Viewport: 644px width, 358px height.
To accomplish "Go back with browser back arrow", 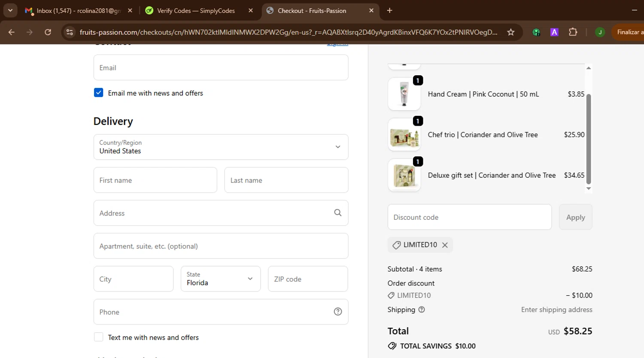I will tap(12, 32).
